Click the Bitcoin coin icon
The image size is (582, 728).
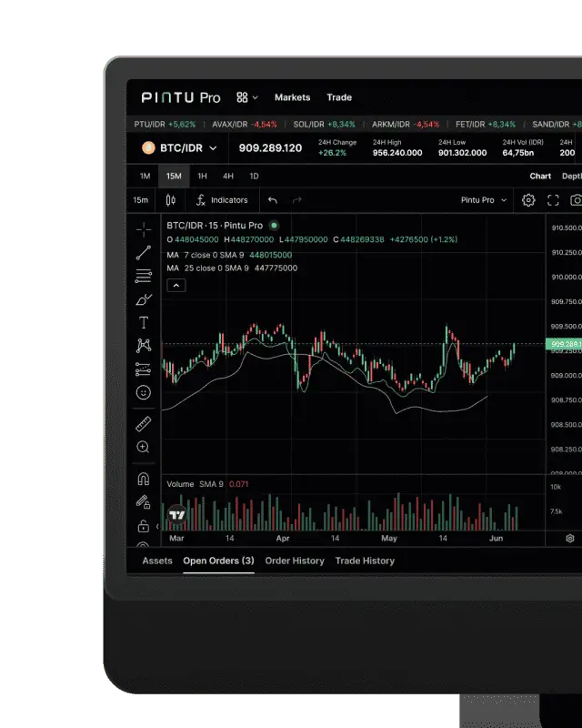[x=148, y=148]
